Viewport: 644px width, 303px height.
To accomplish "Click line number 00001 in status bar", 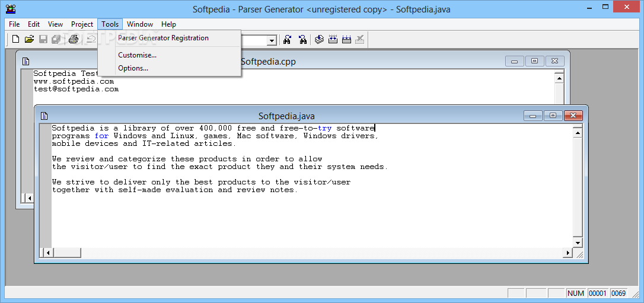I will coord(598,293).
